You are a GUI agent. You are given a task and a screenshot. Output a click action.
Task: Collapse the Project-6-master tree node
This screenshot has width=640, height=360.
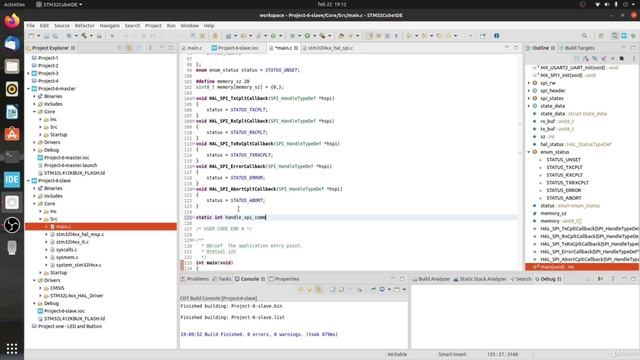coord(29,89)
